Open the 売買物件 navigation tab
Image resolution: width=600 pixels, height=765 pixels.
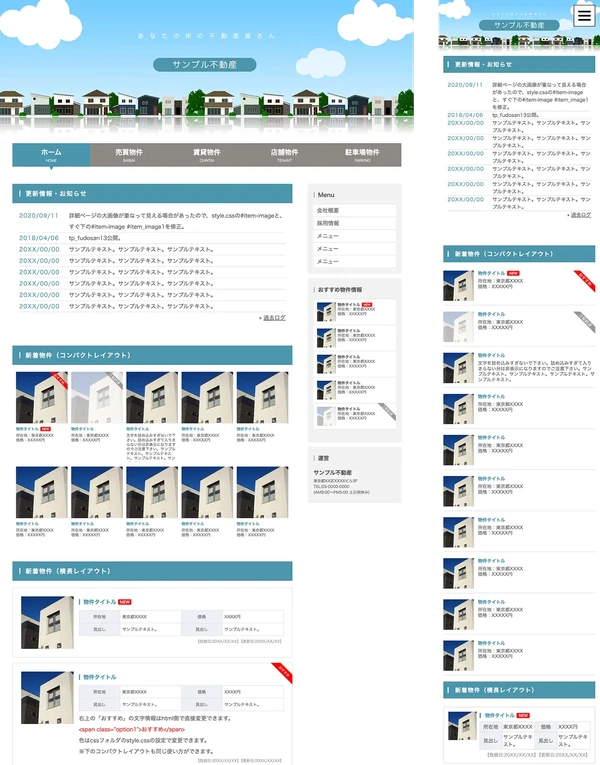129,154
